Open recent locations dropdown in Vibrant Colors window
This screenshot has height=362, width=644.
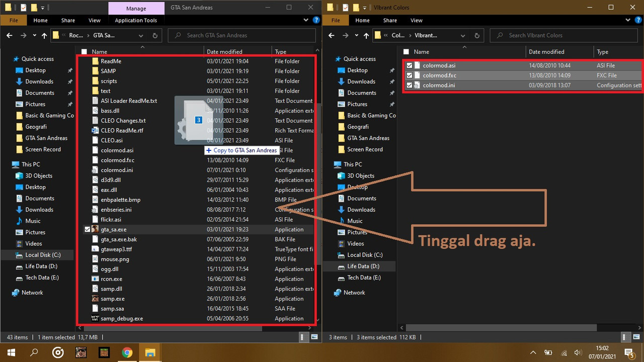coord(356,36)
